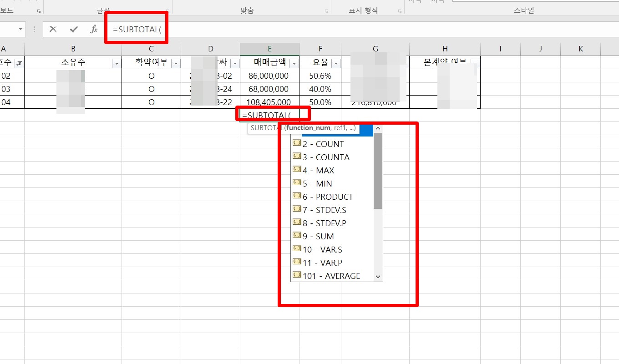Select column B header
Screen dimensions: 619x364
(x=73, y=49)
